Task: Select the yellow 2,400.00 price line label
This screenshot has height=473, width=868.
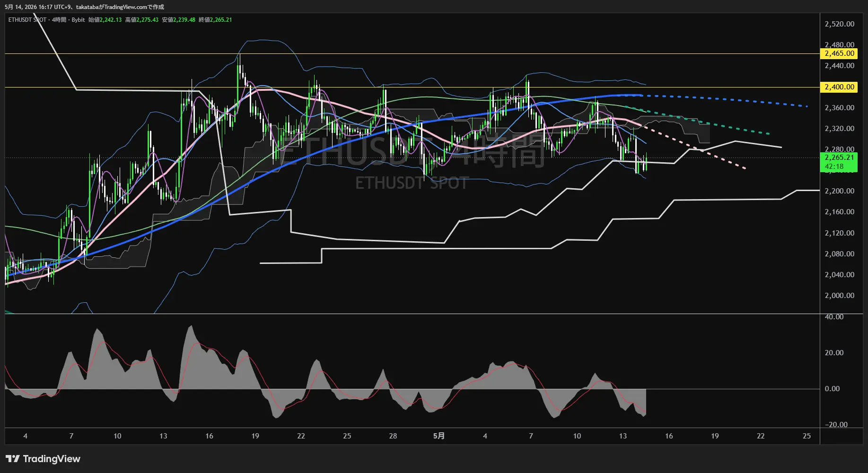Action: point(839,87)
